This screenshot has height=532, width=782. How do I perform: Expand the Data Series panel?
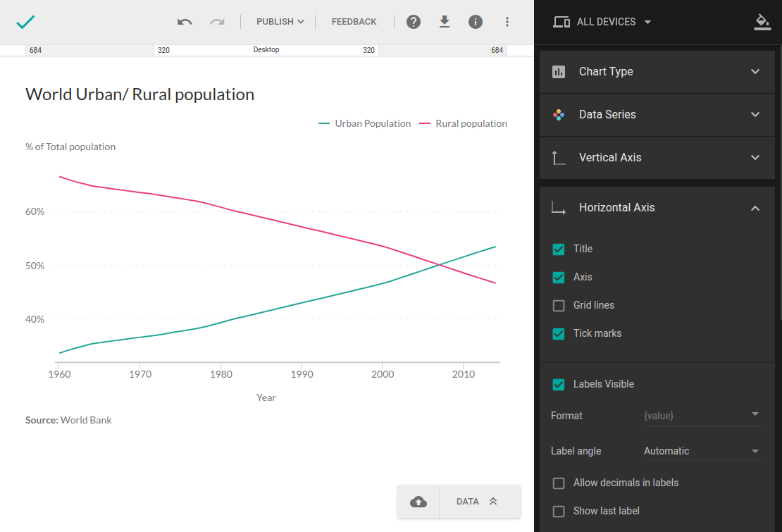click(x=657, y=115)
